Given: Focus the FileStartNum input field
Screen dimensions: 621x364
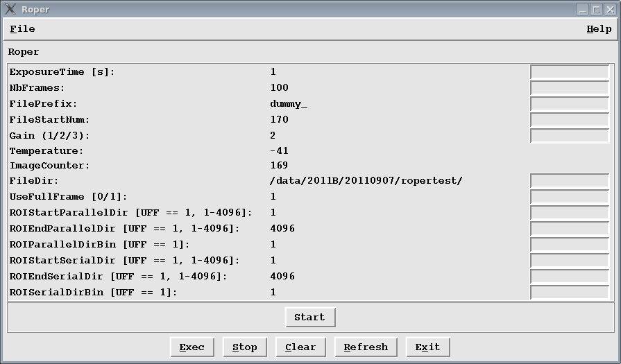Looking at the screenshot, I should click(x=570, y=119).
